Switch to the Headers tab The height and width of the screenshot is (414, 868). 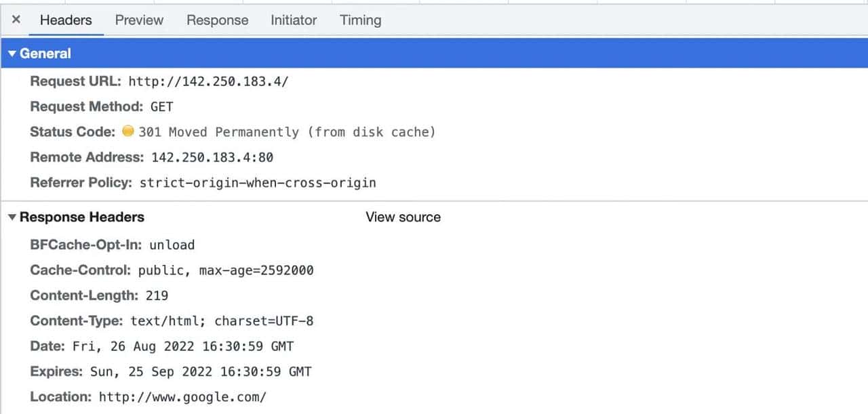coord(66,20)
